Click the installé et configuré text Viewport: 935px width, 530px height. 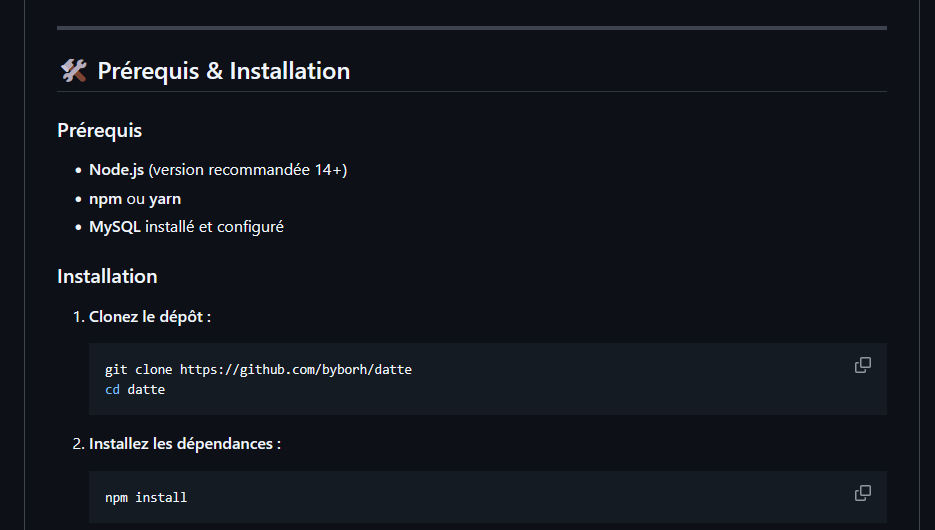coord(214,227)
